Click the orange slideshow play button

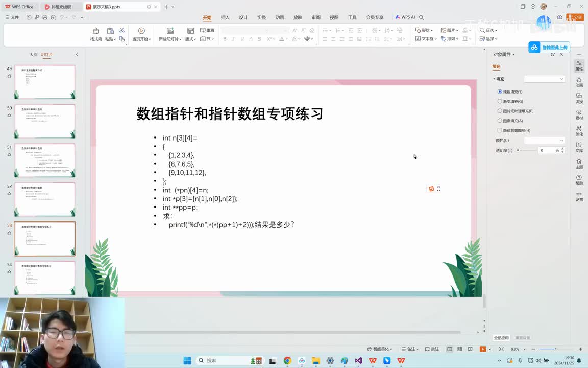coord(483,349)
